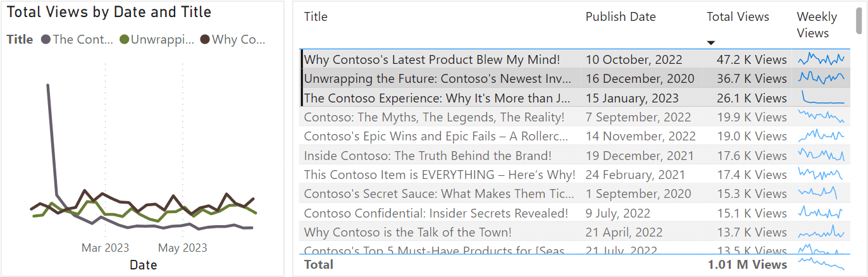Click the gray legend marker for The Contoso Experience
The width and height of the screenshot is (868, 277).
(46, 39)
